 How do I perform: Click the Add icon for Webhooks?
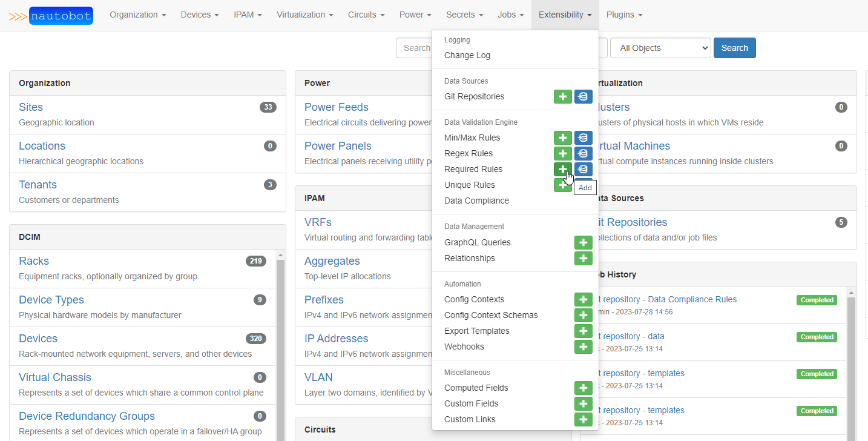[583, 346]
